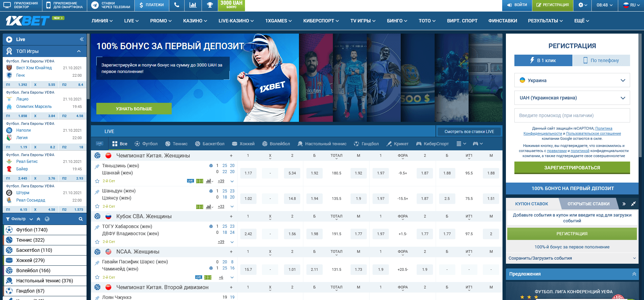The image size is (644, 300).
Task: Favorite the Тяньцзинь vs Шанхай match star
Action: click(x=97, y=181)
